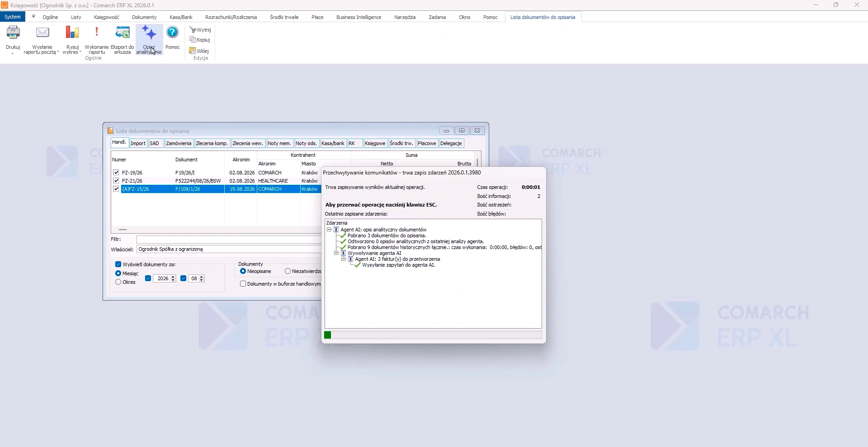
Task: Expand the Drukuj dropdown arrow
Action: pyautogui.click(x=13, y=53)
